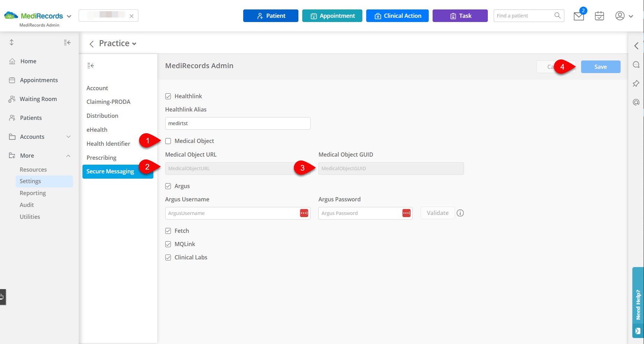Click the up-down reorder arrows icon
Screen dimensions: 644x344
click(12, 42)
